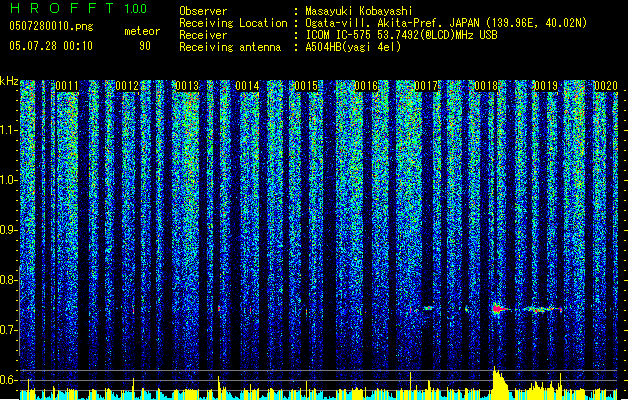Click the Receiving antenna label

click(x=230, y=47)
